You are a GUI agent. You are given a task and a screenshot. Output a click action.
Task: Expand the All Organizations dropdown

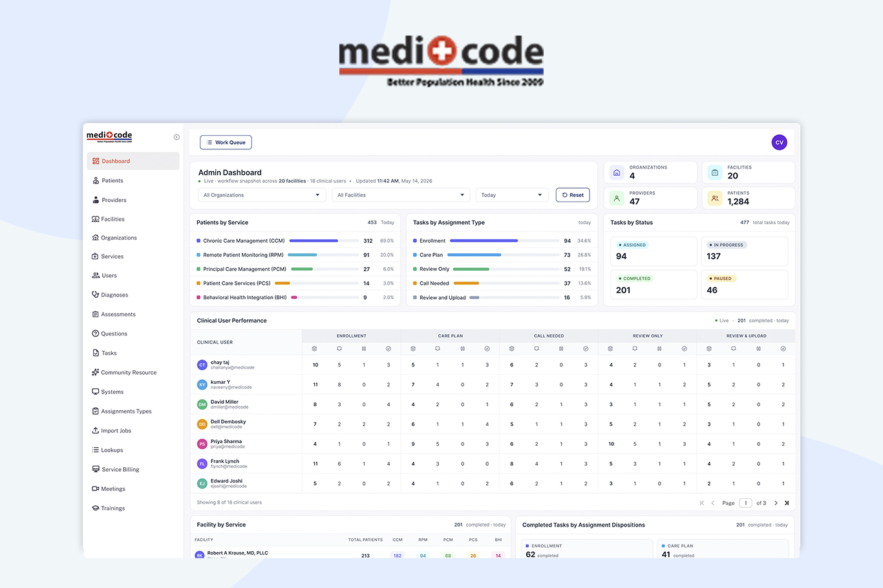pos(261,195)
